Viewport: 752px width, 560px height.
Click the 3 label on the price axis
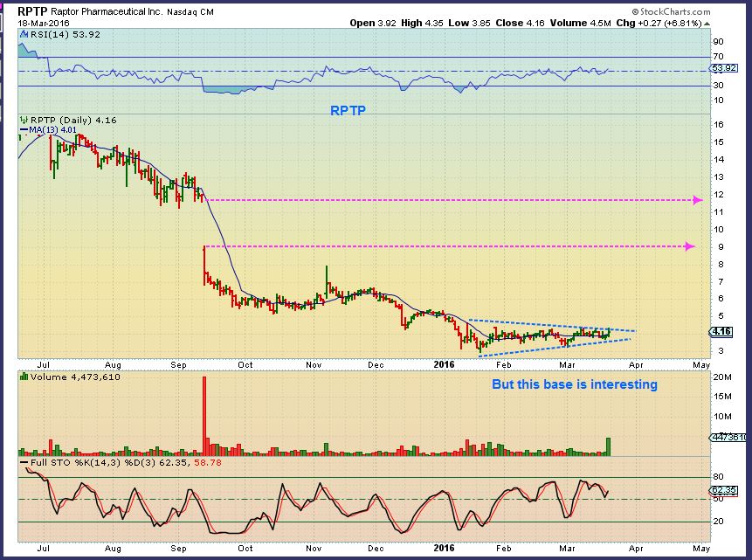coord(721,351)
